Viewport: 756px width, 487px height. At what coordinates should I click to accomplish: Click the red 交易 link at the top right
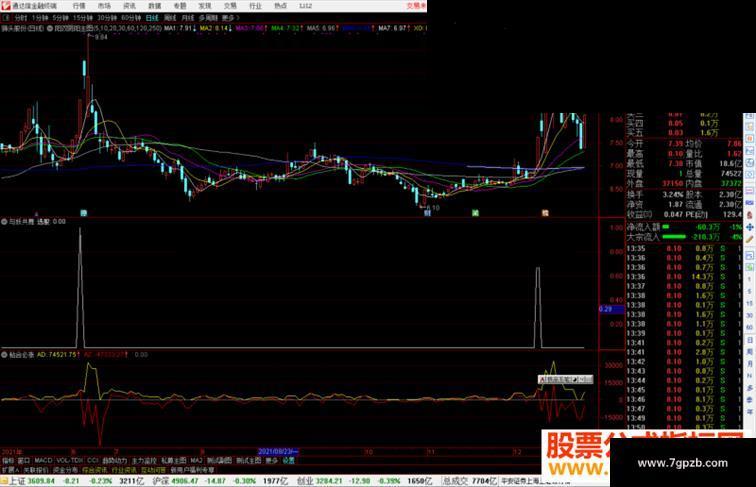click(x=416, y=6)
